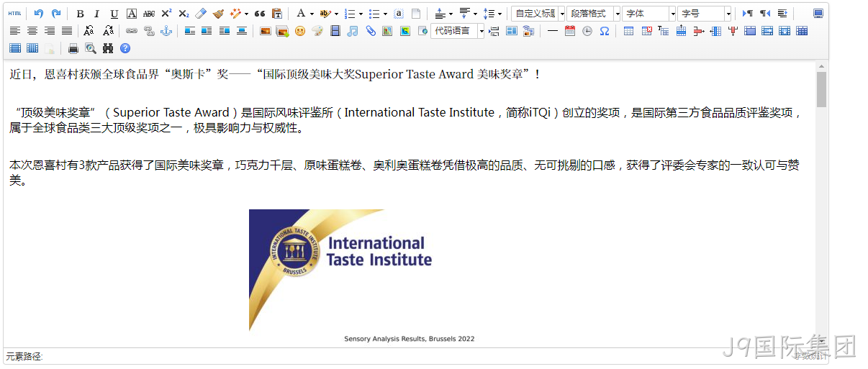Insert a horizontal rule line
The height and width of the screenshot is (369, 868).
553,31
